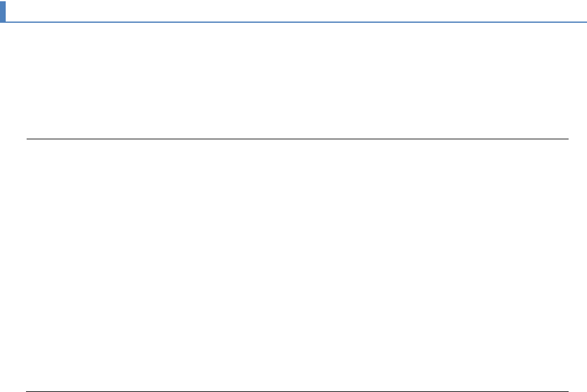The image size is (587, 392).
Task: Click the middle of bottom gray divider
Action: point(297,391)
